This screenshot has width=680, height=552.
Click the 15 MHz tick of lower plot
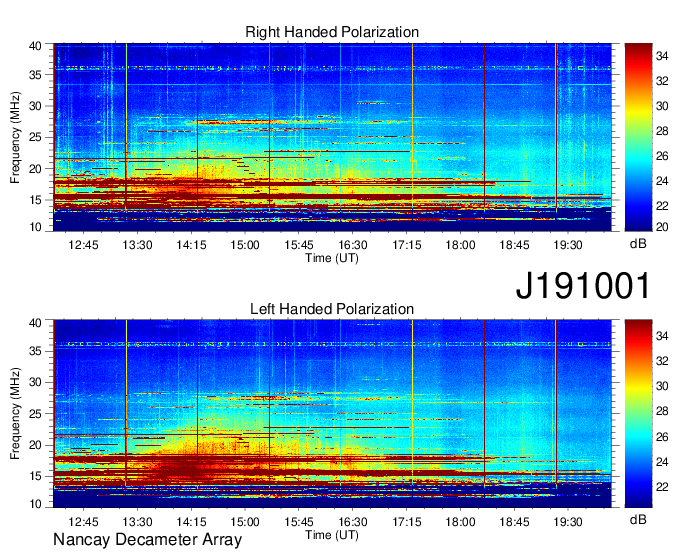pyautogui.click(x=36, y=476)
